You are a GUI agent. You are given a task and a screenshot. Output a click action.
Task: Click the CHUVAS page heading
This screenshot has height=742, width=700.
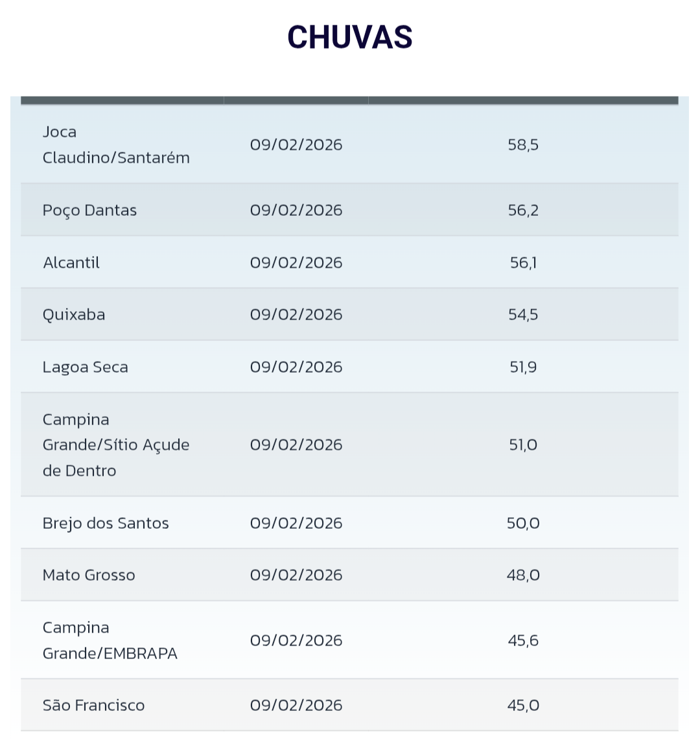350,37
